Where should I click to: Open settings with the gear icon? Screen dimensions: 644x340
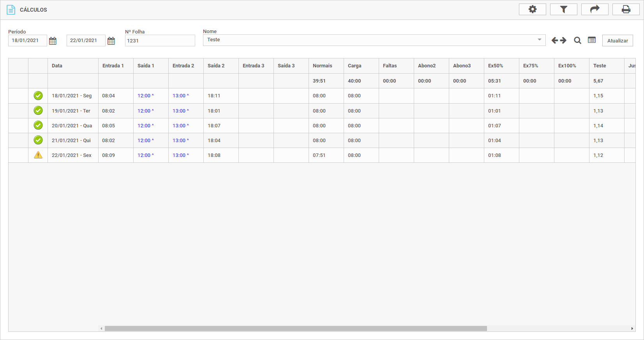coord(532,9)
